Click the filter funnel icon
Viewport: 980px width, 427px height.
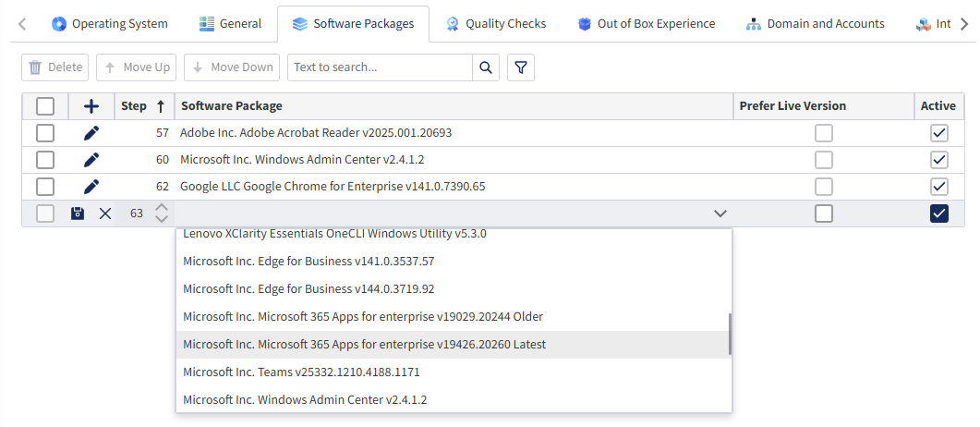pos(521,67)
